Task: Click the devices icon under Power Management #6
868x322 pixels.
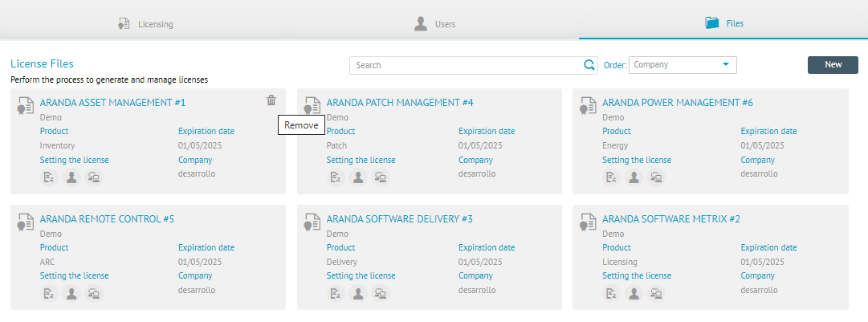Action: [x=657, y=177]
